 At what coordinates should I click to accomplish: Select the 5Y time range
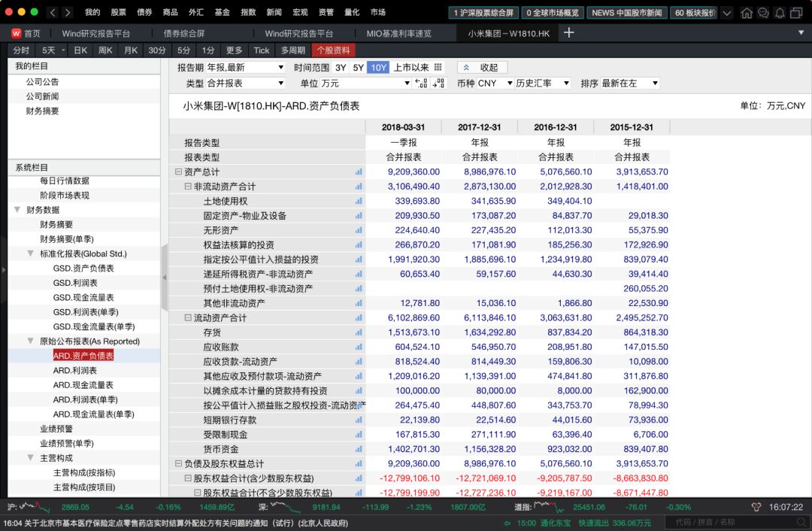359,68
